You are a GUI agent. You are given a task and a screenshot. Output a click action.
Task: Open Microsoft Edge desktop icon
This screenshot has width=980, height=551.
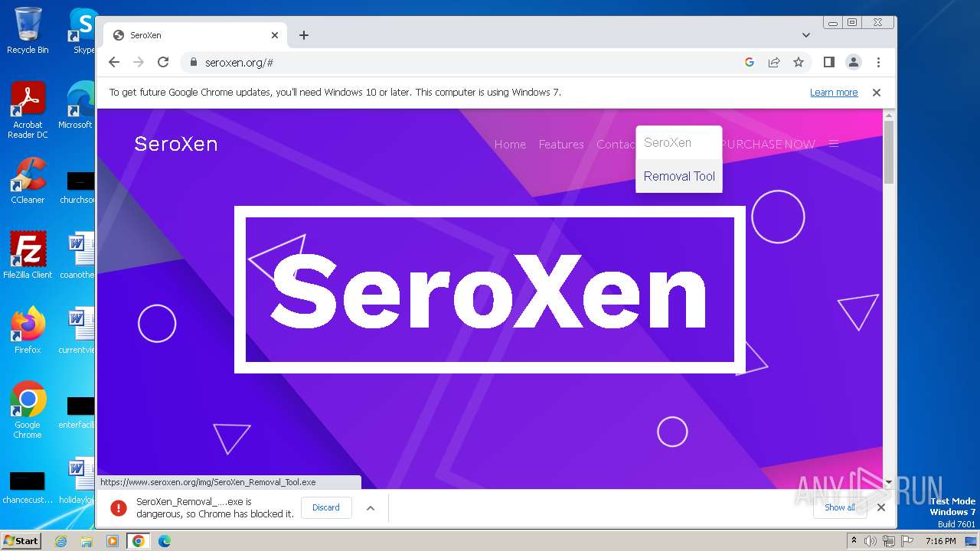pos(77,105)
